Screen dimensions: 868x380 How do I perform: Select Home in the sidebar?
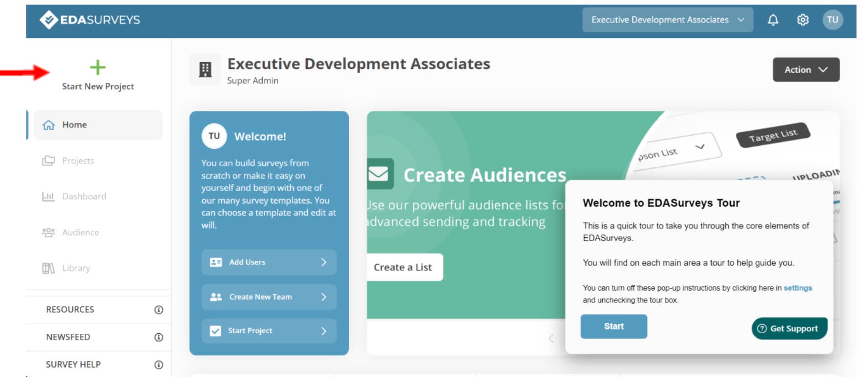pos(98,125)
